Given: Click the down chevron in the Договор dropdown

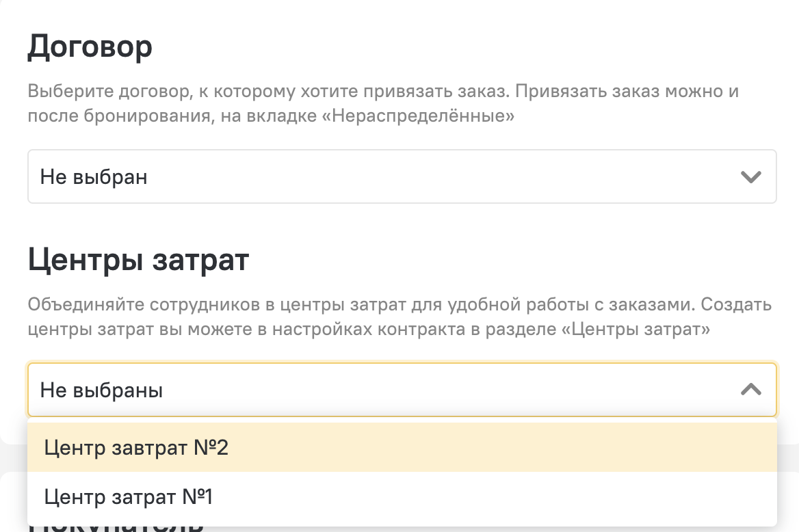Looking at the screenshot, I should click(750, 177).
